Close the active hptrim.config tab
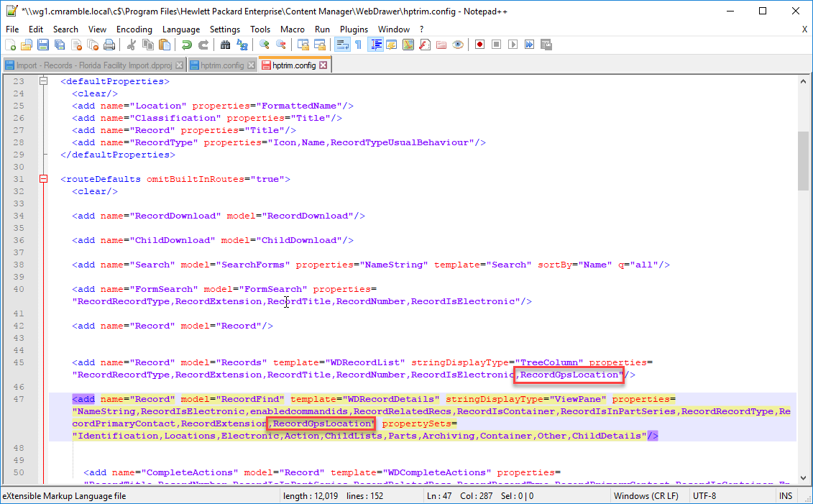The image size is (813, 504). (323, 65)
